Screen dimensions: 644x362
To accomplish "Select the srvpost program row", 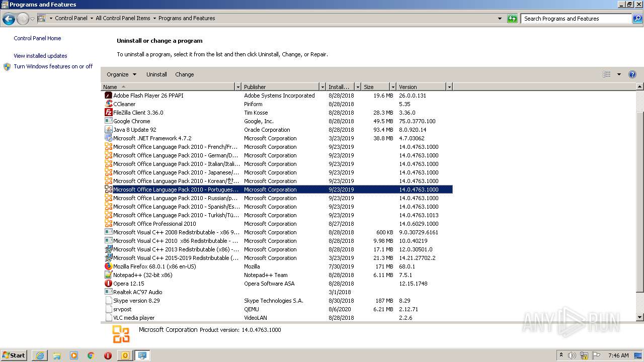I will point(278,309).
